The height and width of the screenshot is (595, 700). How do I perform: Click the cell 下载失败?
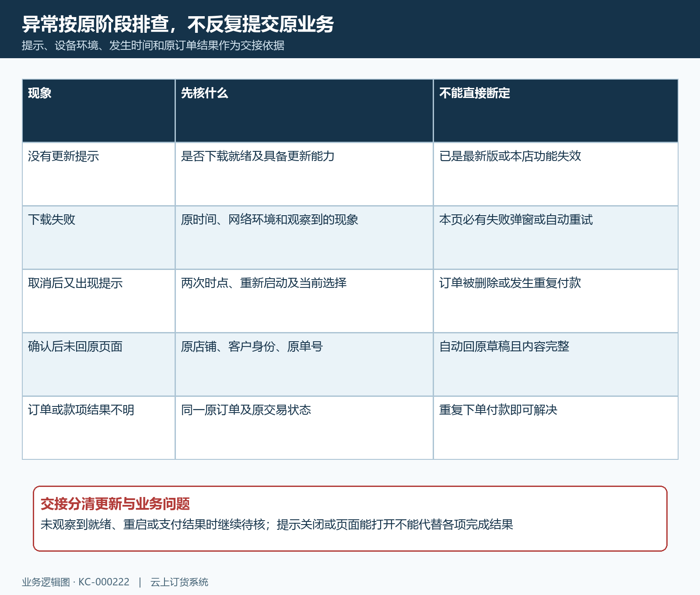click(x=98, y=238)
